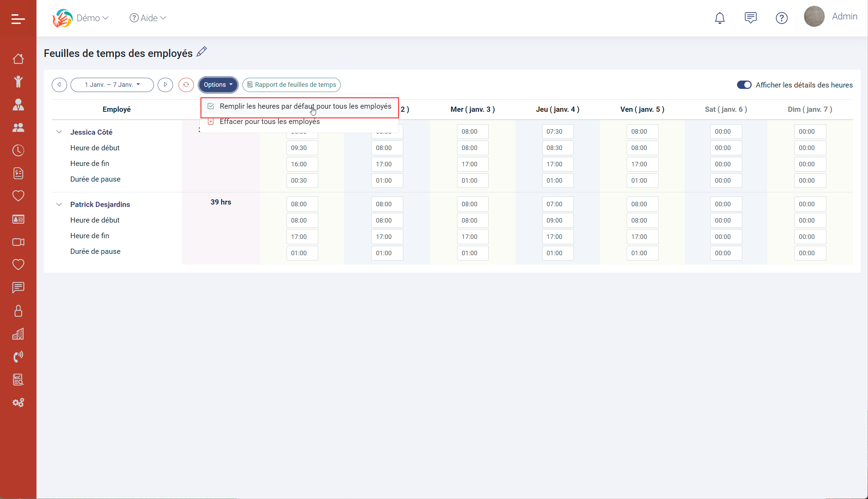Open the notifications bell icon
The width and height of the screenshot is (868, 499).
[x=719, y=18]
